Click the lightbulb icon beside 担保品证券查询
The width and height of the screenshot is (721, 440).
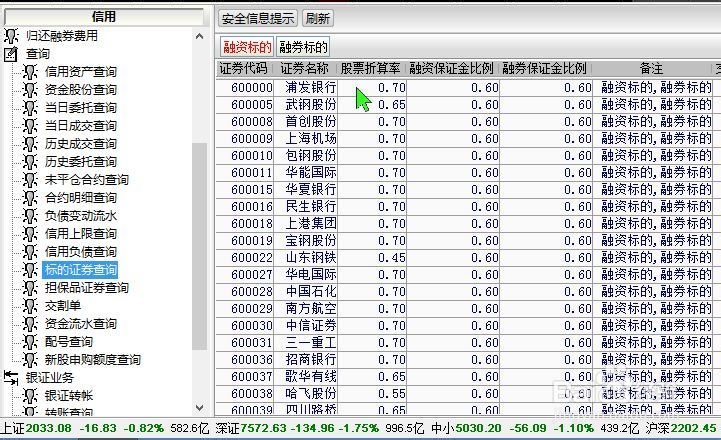(30, 287)
